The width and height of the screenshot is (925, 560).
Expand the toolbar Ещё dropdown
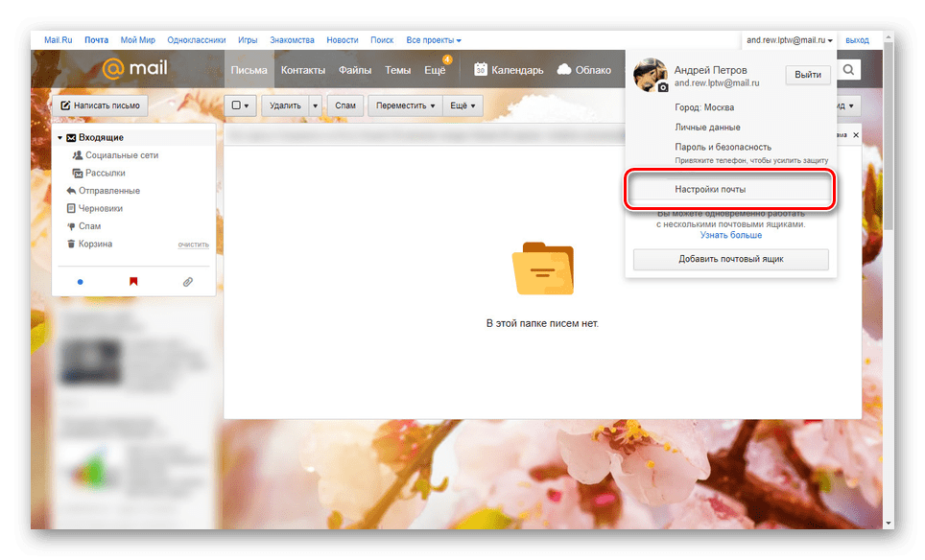tap(463, 105)
